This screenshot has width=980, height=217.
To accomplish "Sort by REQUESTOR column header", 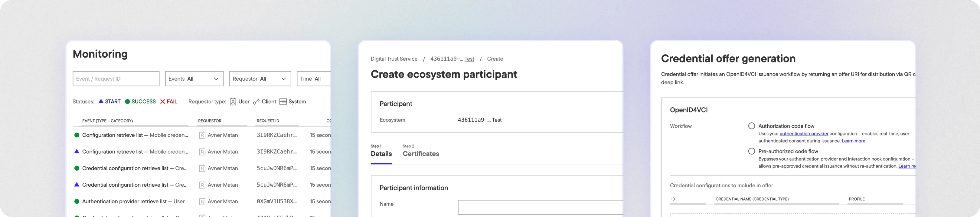I will point(210,121).
